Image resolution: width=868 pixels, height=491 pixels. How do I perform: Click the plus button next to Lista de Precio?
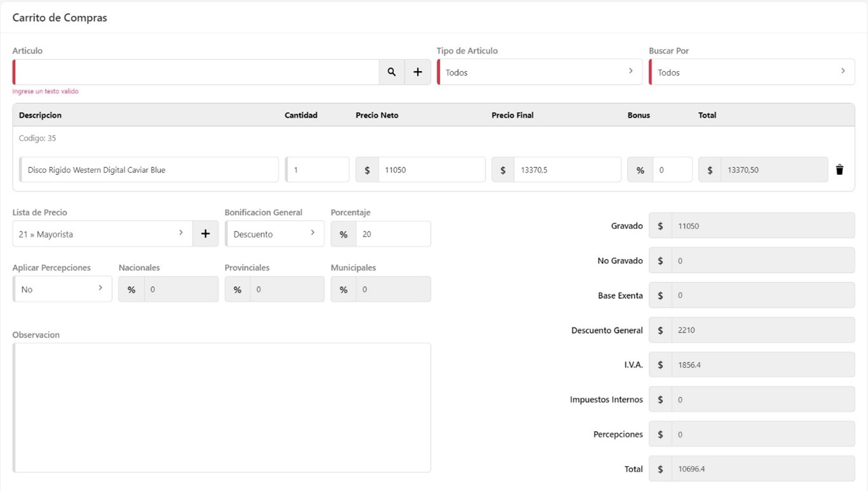click(x=205, y=234)
